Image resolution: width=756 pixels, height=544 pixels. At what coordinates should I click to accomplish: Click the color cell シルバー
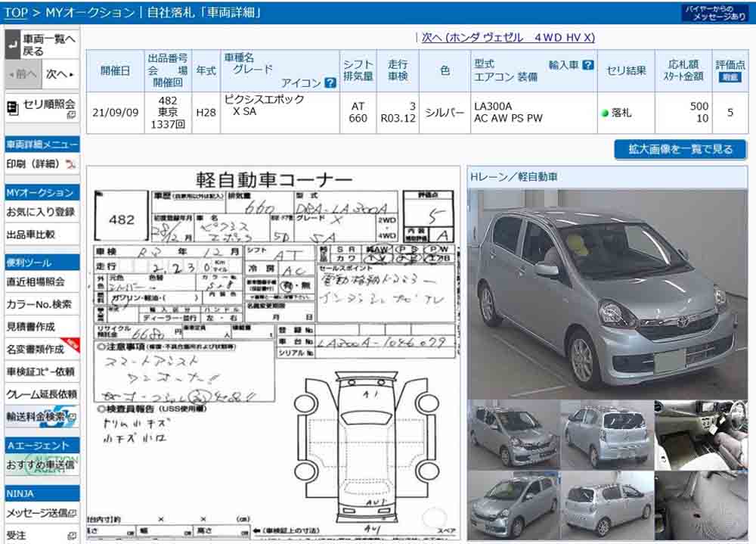(445, 113)
